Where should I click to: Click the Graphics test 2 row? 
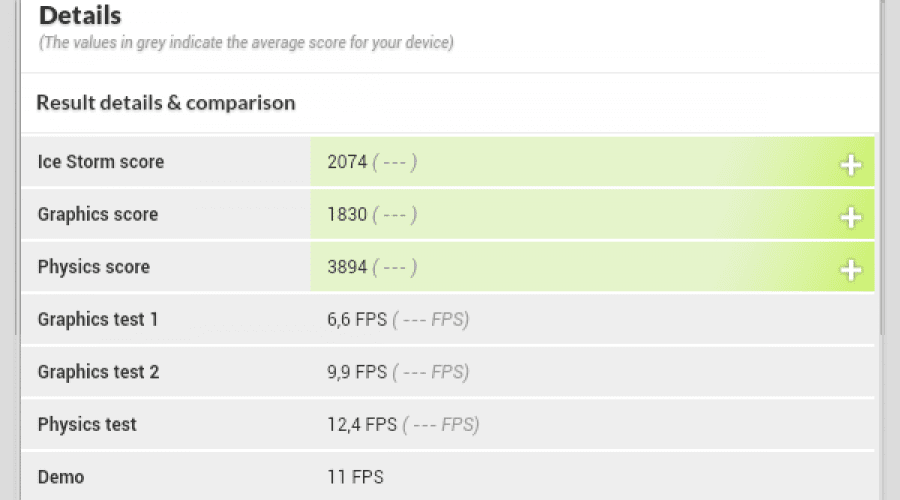pos(448,372)
